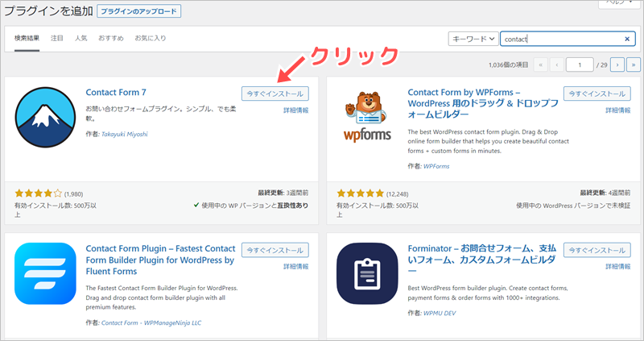Screen dimensions: 644x341
Task: Expand the ヘルプ help panel
Action: [620, 4]
